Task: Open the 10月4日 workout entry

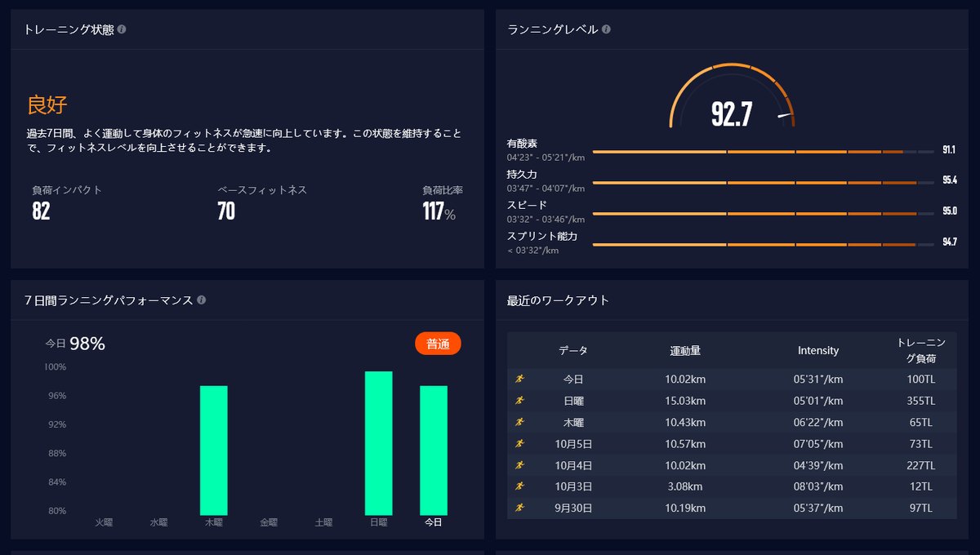Action: click(x=732, y=465)
